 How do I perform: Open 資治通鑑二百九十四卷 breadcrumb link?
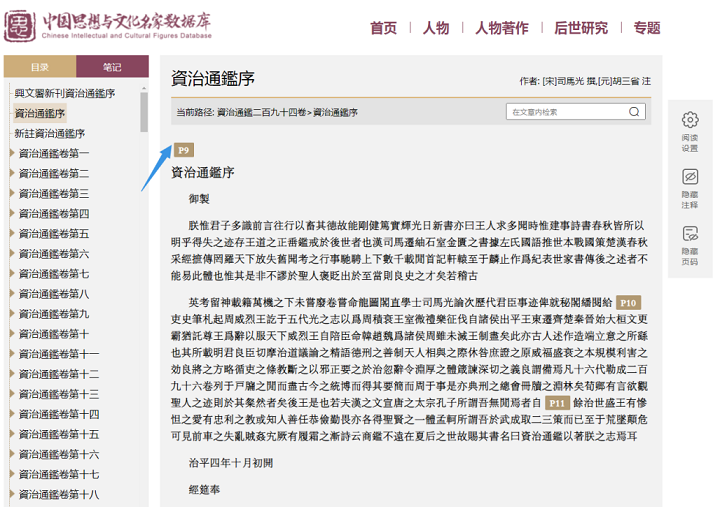coord(262,112)
